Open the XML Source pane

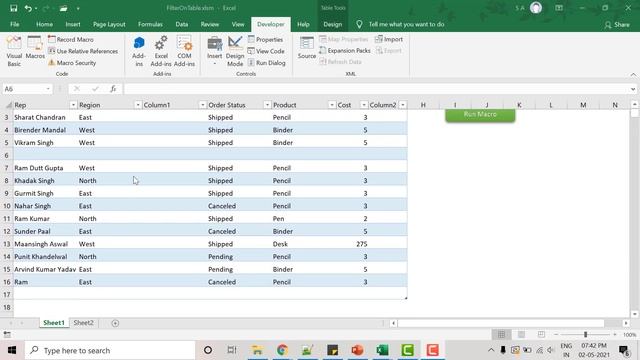pyautogui.click(x=307, y=48)
